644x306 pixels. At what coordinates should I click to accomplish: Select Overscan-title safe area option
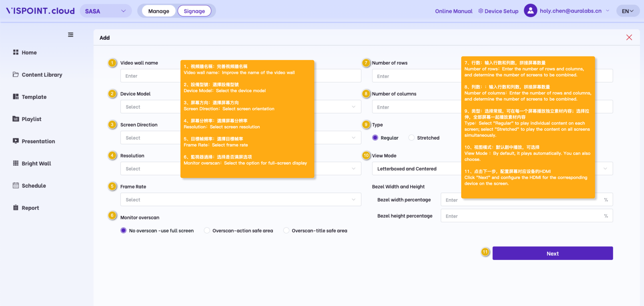(x=286, y=231)
